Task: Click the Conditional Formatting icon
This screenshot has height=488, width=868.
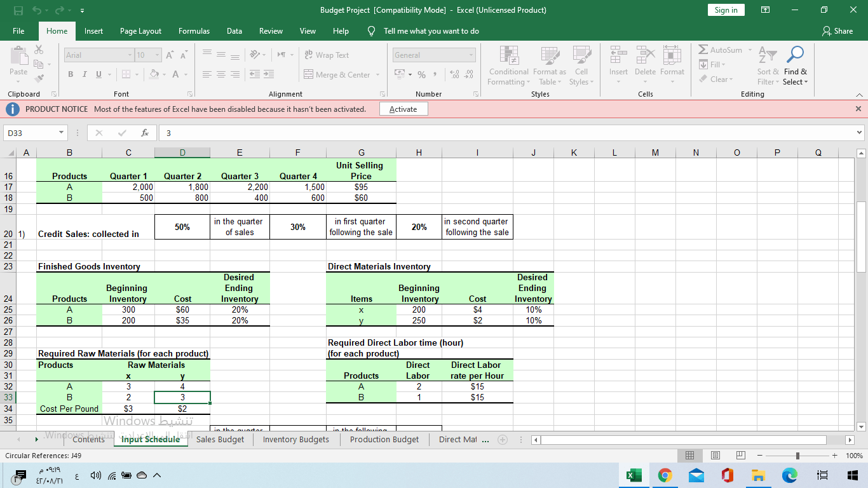Action: 508,56
